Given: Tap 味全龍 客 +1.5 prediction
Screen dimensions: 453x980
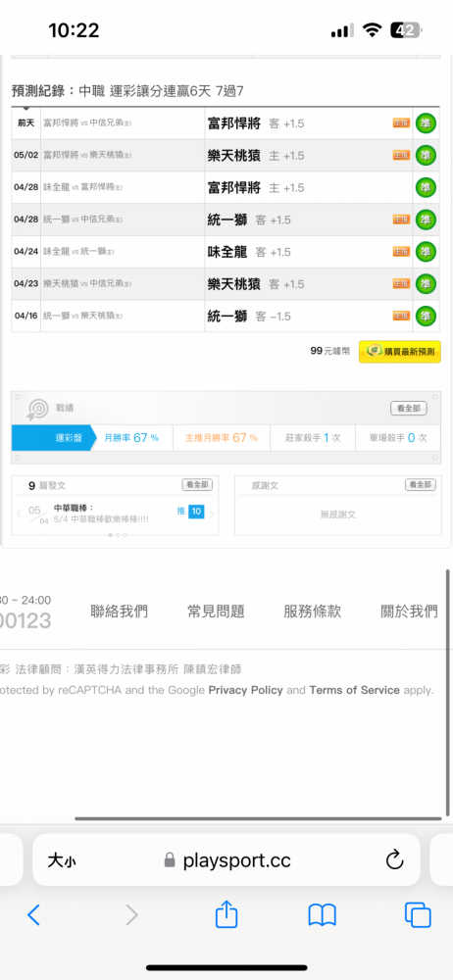Looking at the screenshot, I should coord(249,252).
